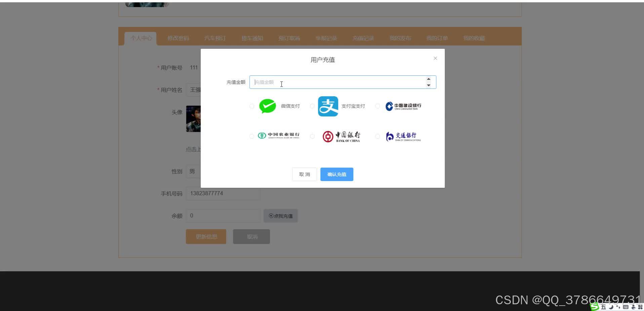Switch to the 充值记录 tab
The width and height of the screenshot is (644, 311).
coord(363,38)
